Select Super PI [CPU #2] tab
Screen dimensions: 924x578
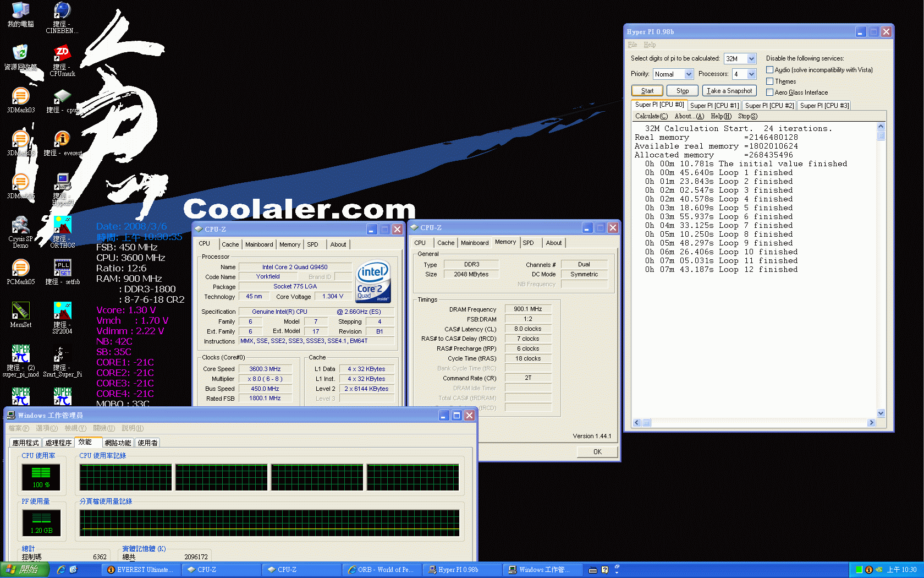click(769, 105)
